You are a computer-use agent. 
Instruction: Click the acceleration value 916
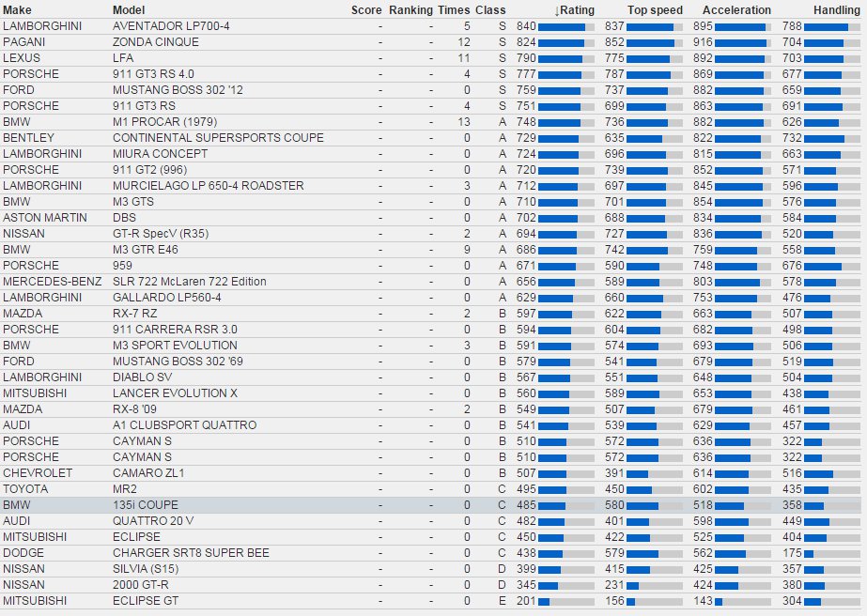tap(703, 42)
